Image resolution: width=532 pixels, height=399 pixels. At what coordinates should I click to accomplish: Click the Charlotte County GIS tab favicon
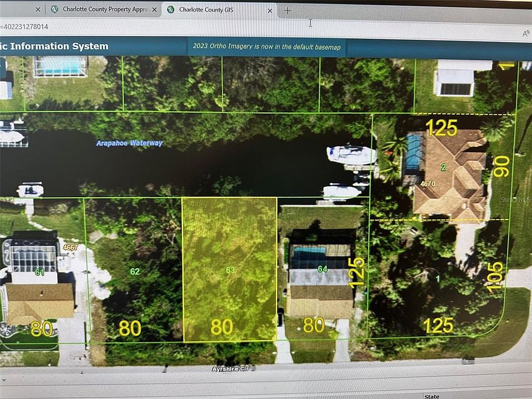pos(171,9)
